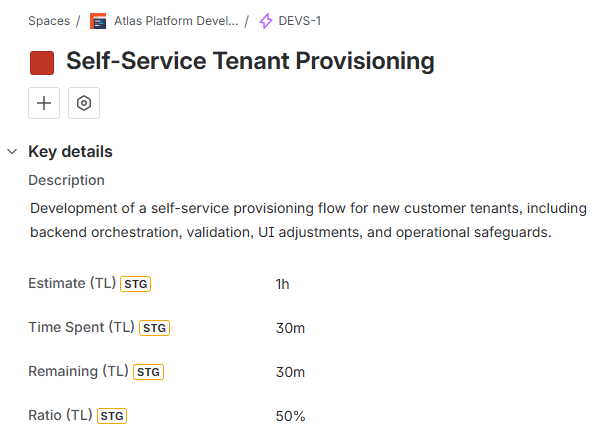Click the Key details heading
600x440 pixels.
pyautogui.click(x=70, y=152)
